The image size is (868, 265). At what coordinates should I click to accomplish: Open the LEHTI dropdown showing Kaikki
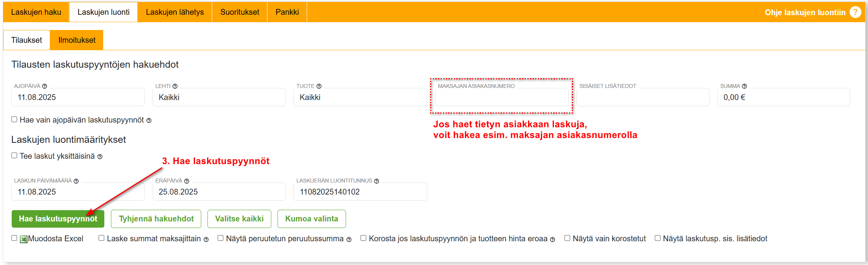pos(219,97)
